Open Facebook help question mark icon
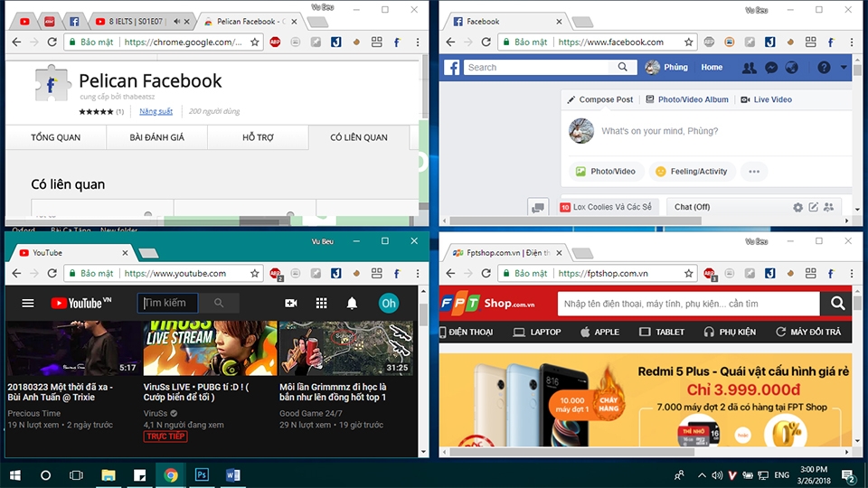Viewport: 868px width, 488px height. (x=824, y=68)
